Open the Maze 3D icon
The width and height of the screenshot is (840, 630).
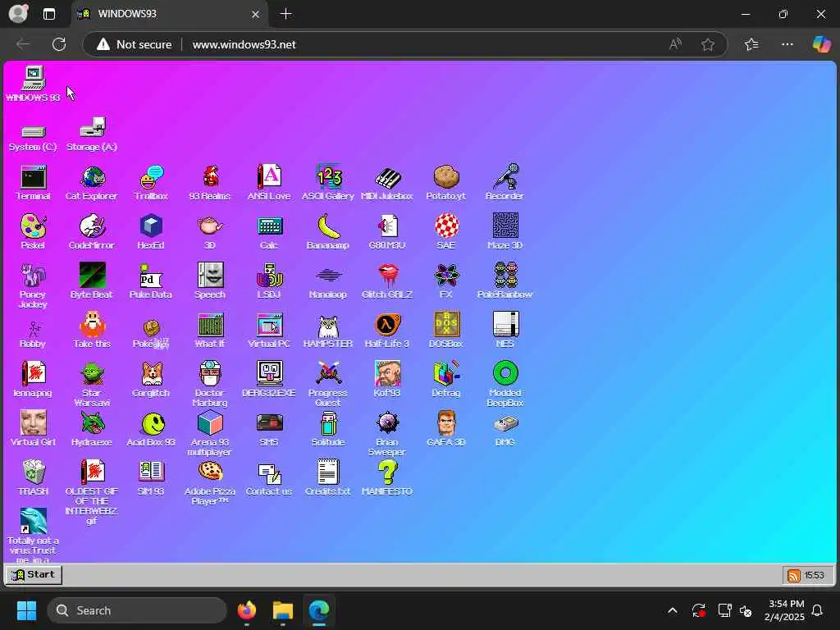tap(504, 232)
